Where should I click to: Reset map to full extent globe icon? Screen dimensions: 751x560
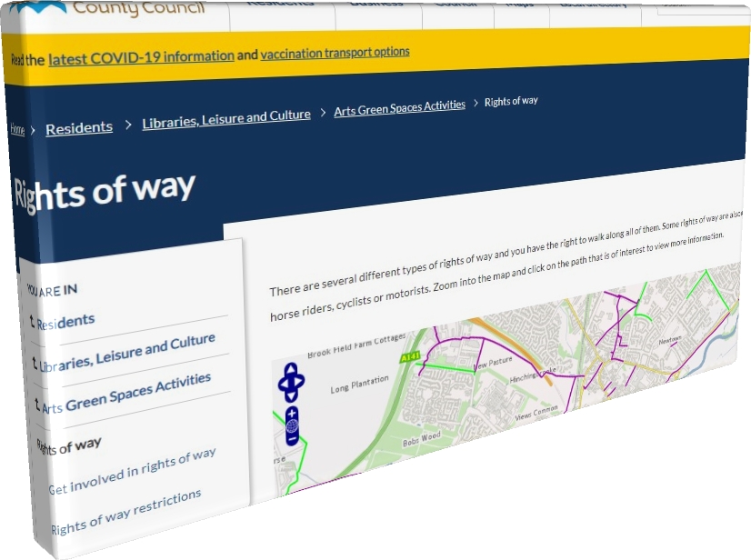[292, 425]
